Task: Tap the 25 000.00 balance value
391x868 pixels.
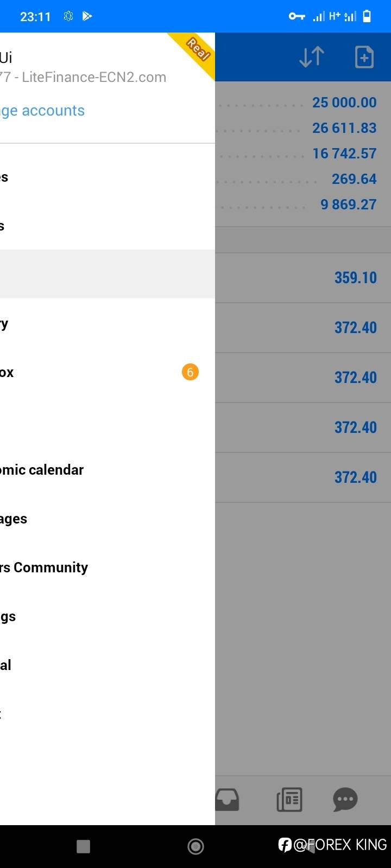Action: point(344,103)
